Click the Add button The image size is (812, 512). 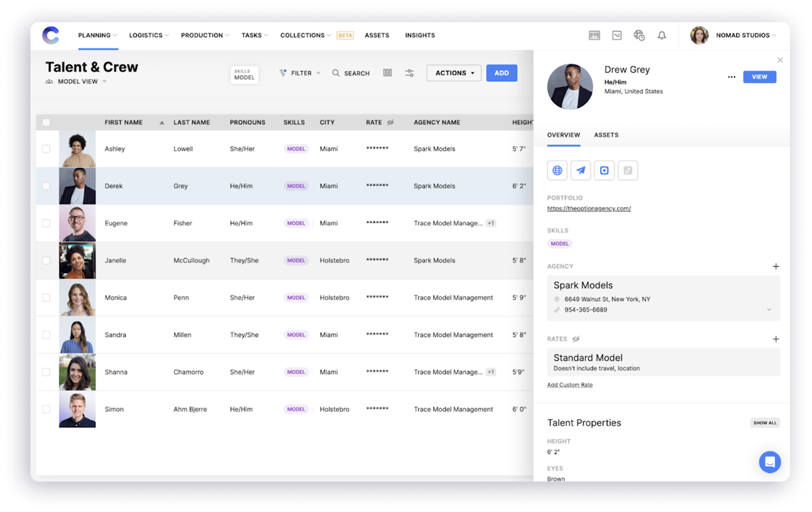tap(501, 73)
